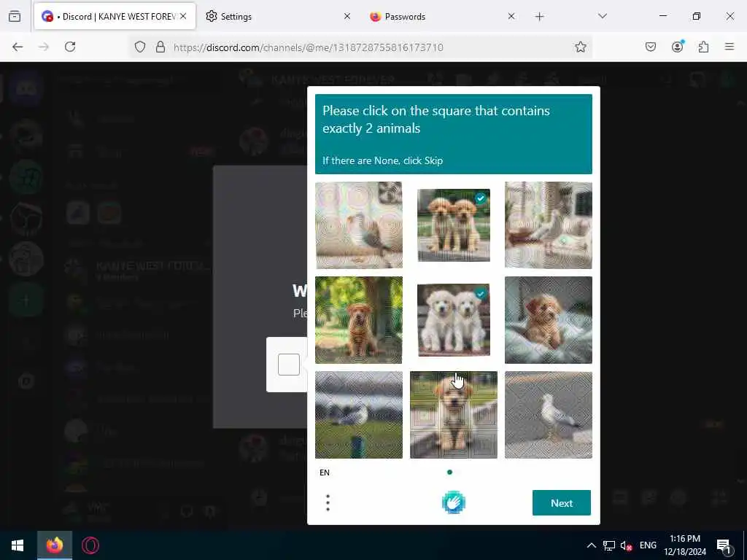Open the network status tray icon
The image size is (747, 560).
[x=609, y=545]
